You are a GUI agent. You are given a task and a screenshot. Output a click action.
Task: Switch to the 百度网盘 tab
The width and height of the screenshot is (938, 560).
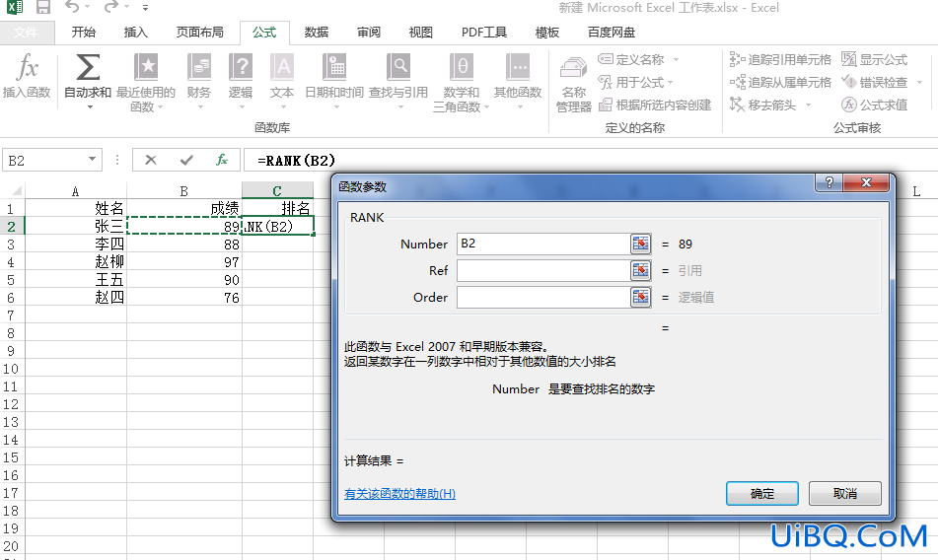pyautogui.click(x=612, y=33)
